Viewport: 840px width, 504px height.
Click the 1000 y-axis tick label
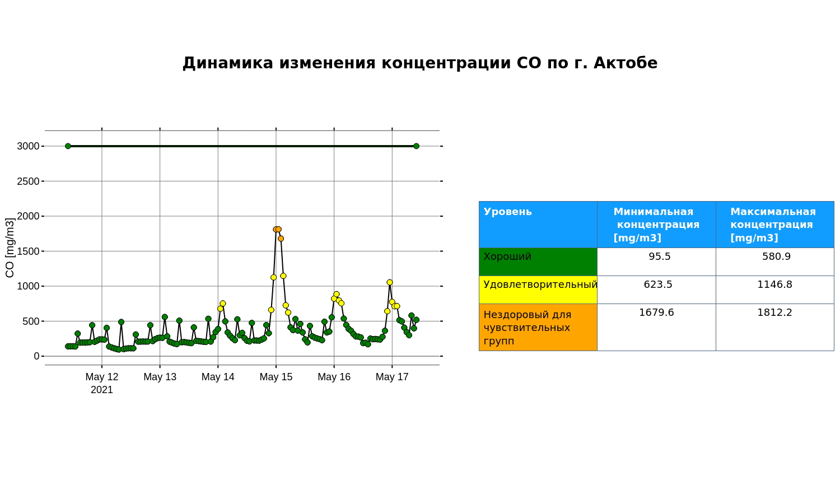point(28,286)
